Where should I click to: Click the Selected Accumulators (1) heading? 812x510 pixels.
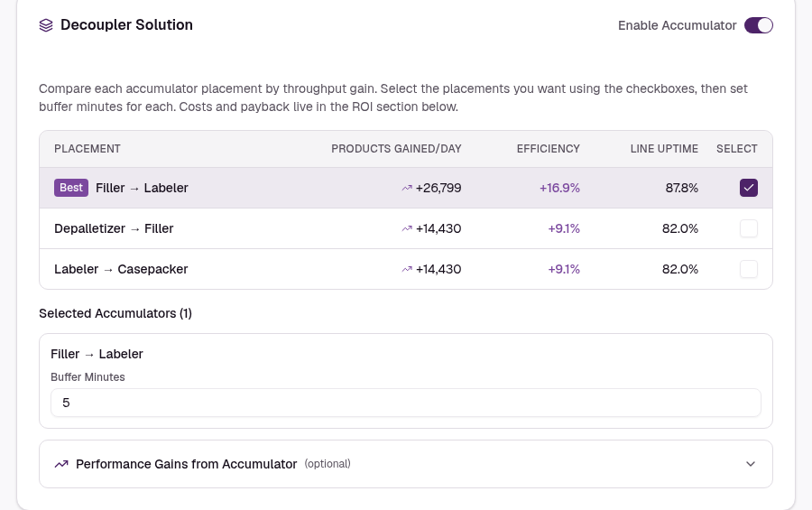[x=115, y=313]
